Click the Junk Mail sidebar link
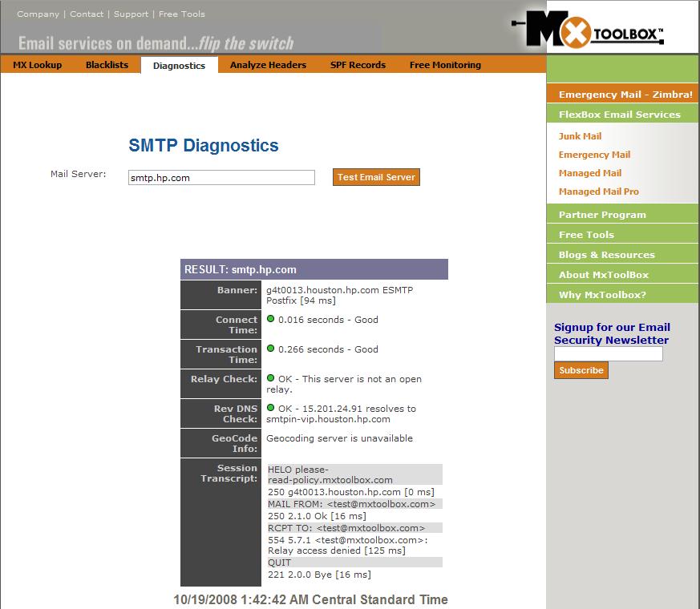 click(581, 136)
